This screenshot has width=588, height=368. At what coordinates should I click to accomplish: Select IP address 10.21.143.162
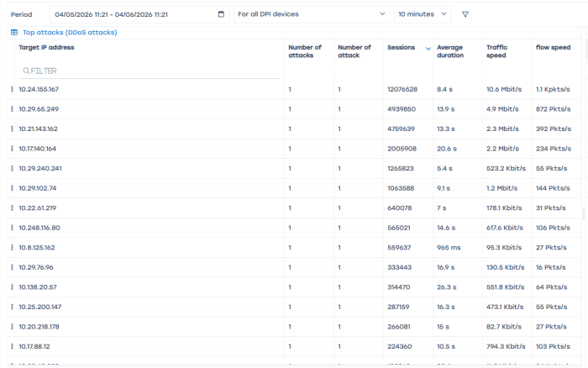tap(39, 129)
